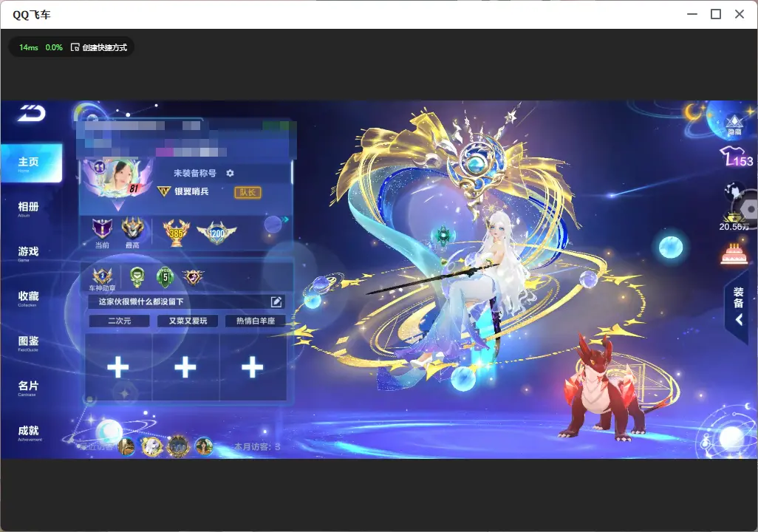Minimize the QQ飞车 window
Viewport: 758px width, 532px height.
tap(692, 14)
